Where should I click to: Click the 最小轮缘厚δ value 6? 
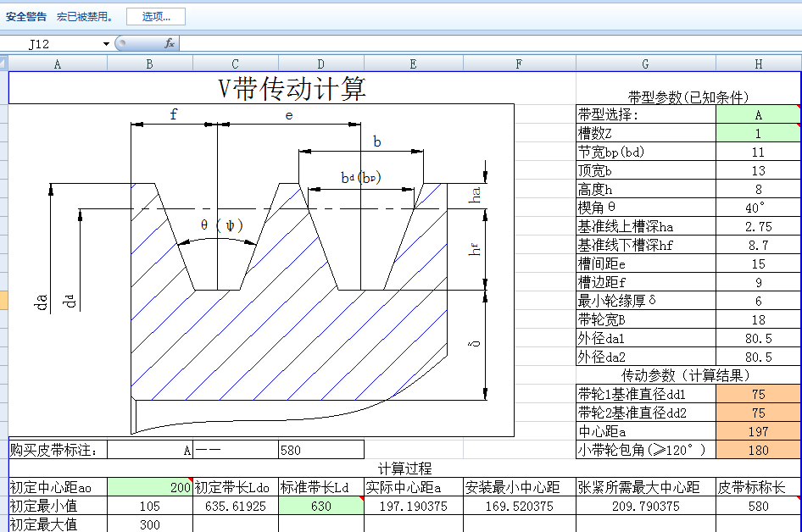tap(759, 301)
